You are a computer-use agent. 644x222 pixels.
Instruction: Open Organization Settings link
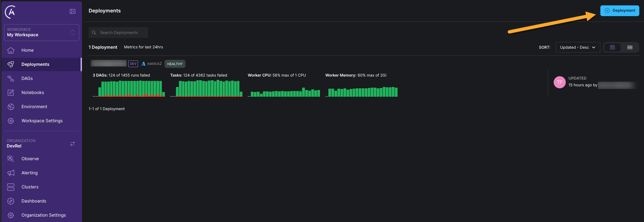(44, 215)
